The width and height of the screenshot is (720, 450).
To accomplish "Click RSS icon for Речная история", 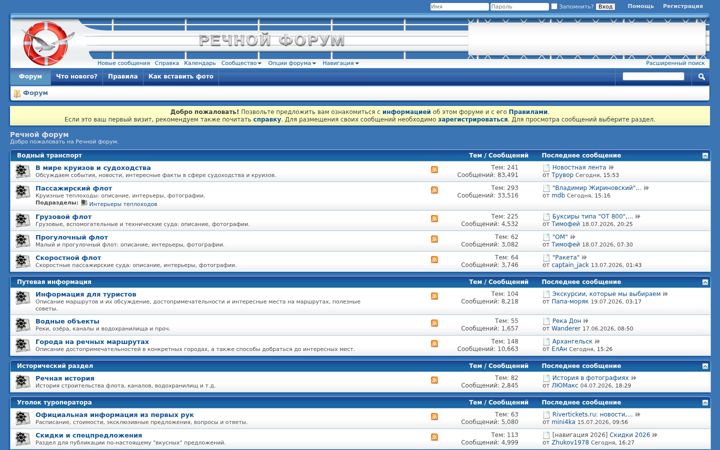I will pyautogui.click(x=434, y=380).
